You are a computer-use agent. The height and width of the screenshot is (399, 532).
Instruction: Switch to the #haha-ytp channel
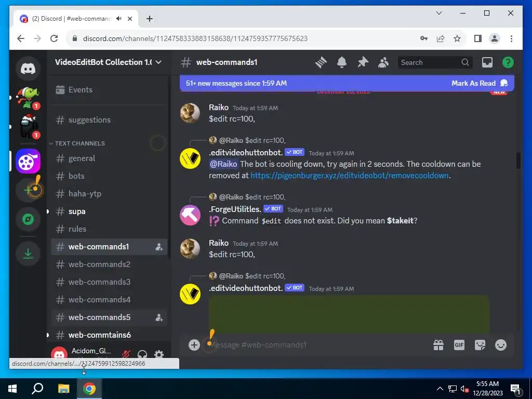pyautogui.click(x=109, y=194)
